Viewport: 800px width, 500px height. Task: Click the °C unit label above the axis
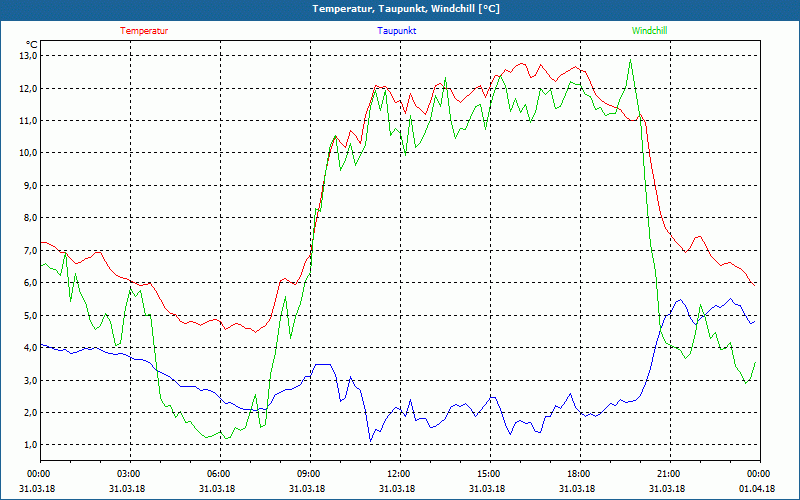pyautogui.click(x=32, y=45)
